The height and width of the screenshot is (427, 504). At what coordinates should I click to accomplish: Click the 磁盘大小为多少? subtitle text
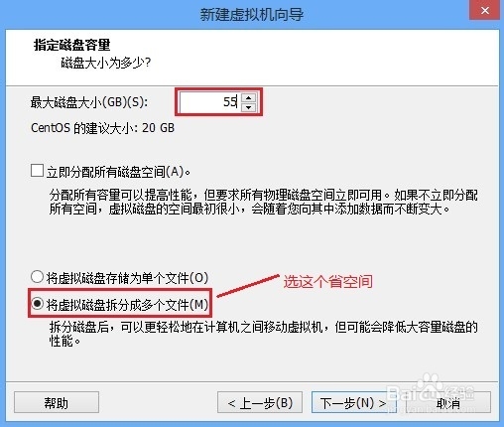tap(106, 63)
